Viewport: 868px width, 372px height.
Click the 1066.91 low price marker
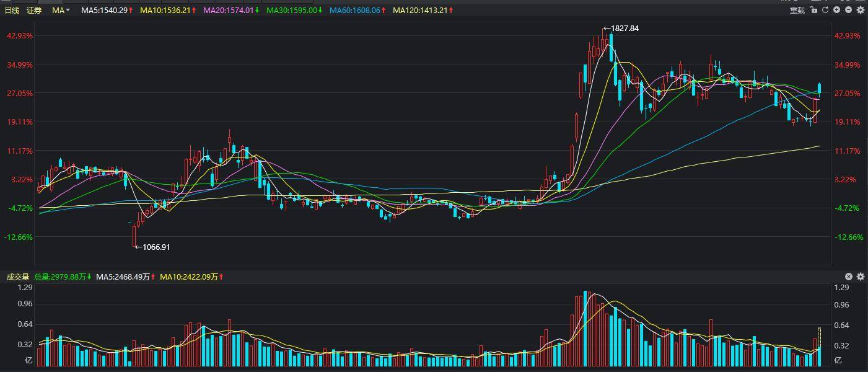(152, 247)
